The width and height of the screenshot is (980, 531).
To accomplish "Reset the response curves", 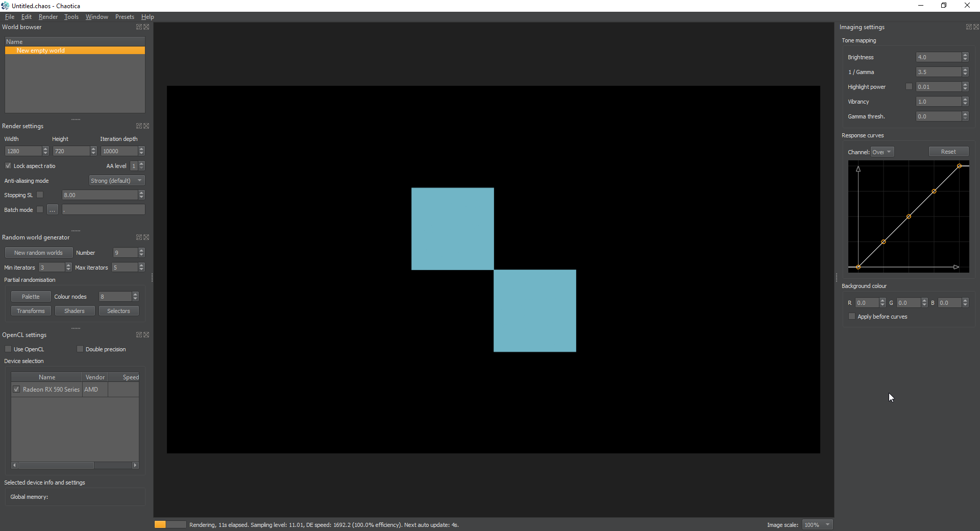I will pyautogui.click(x=948, y=152).
